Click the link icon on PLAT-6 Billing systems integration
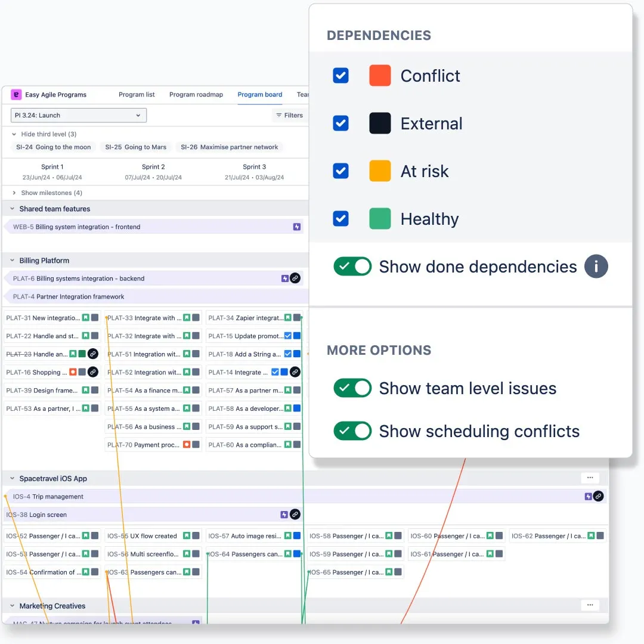Viewport: 644px width, 644px height. click(x=295, y=278)
